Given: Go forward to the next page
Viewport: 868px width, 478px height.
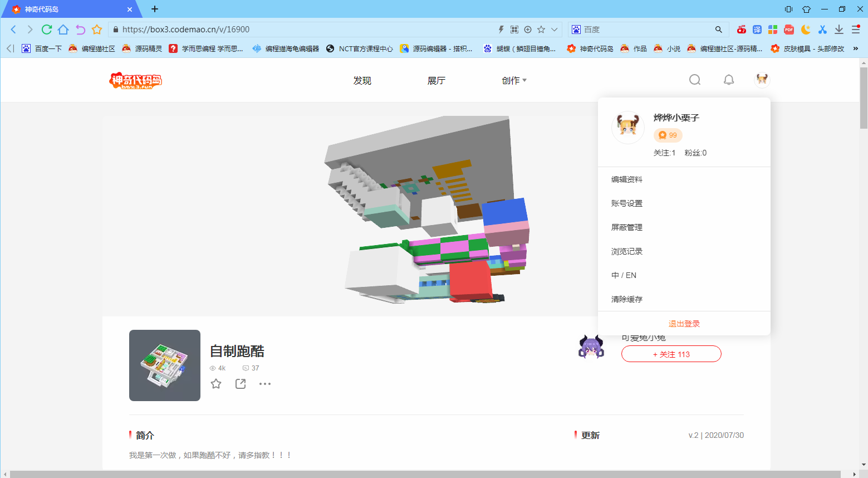Looking at the screenshot, I should tap(30, 30).
